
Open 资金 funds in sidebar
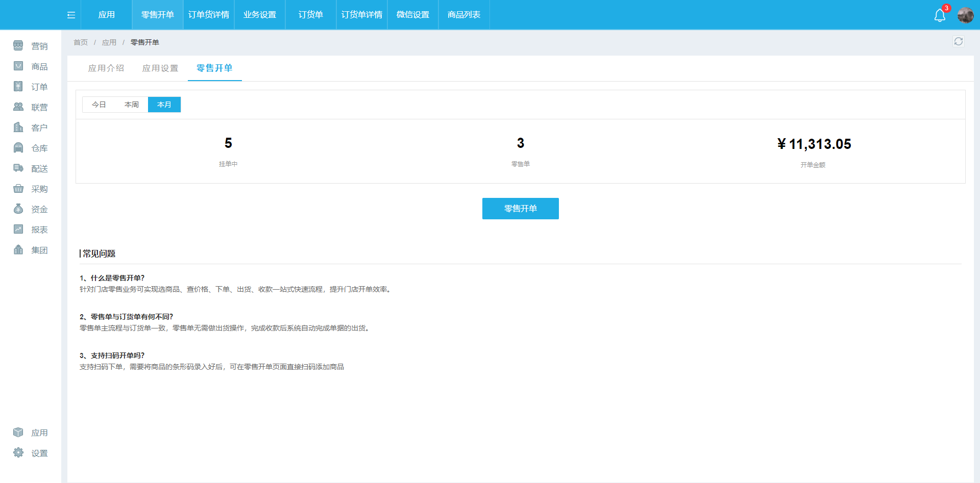coord(31,209)
